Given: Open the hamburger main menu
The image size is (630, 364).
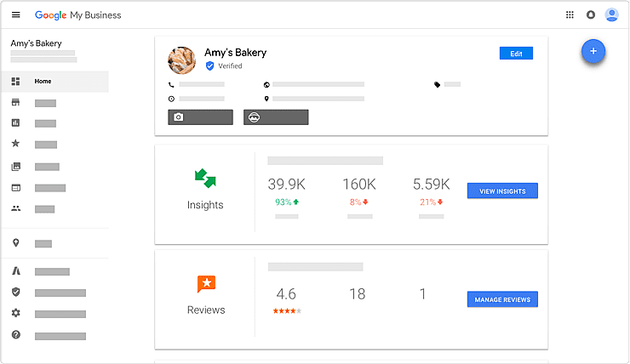Looking at the screenshot, I should tap(15, 15).
